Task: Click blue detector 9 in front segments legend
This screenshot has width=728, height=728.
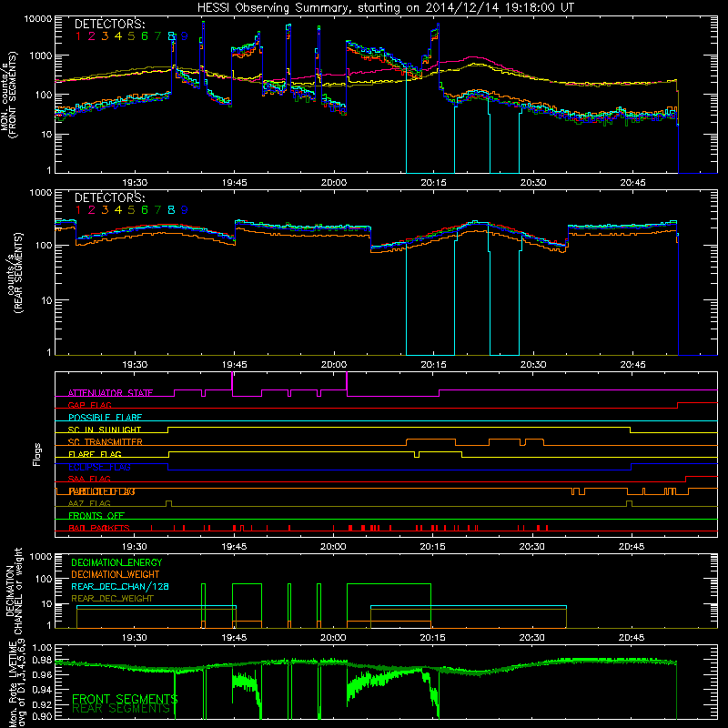Action: coord(185,36)
